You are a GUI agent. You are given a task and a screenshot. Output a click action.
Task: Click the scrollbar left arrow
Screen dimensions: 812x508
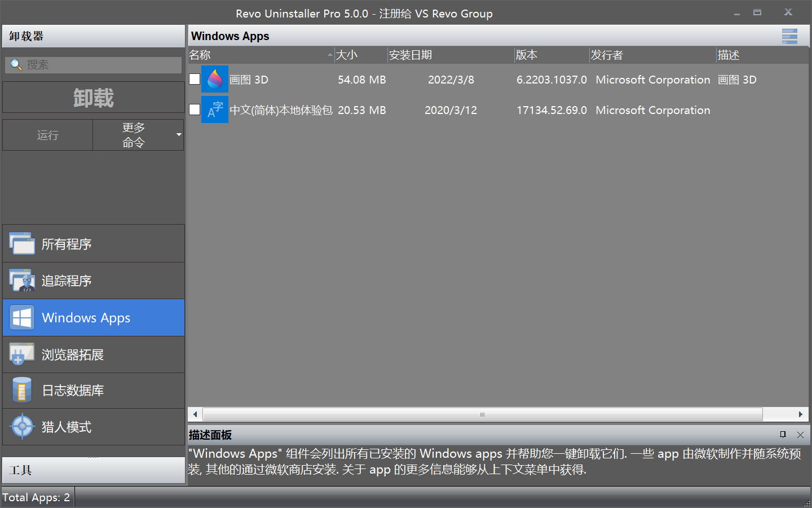195,414
